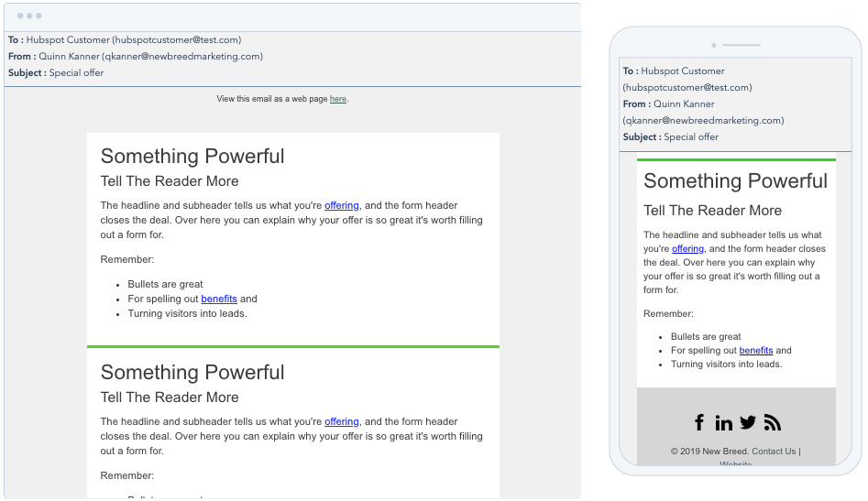Click 'Tell The Reader More' in mobile preview
Screen dimensions: 868x501
pos(712,211)
